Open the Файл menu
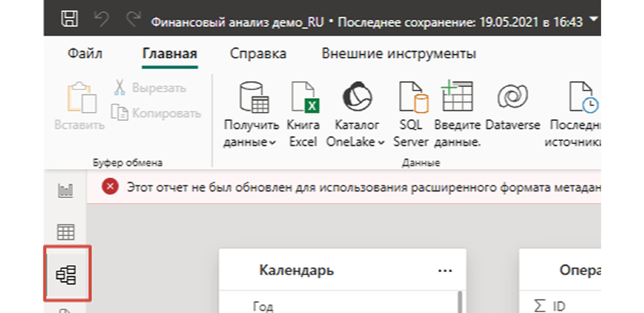 pyautogui.click(x=85, y=54)
